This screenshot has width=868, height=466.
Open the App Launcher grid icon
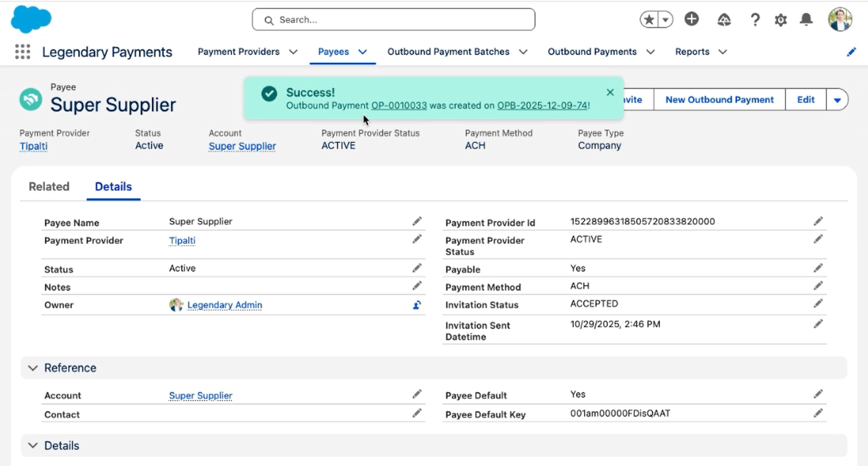pyautogui.click(x=22, y=52)
